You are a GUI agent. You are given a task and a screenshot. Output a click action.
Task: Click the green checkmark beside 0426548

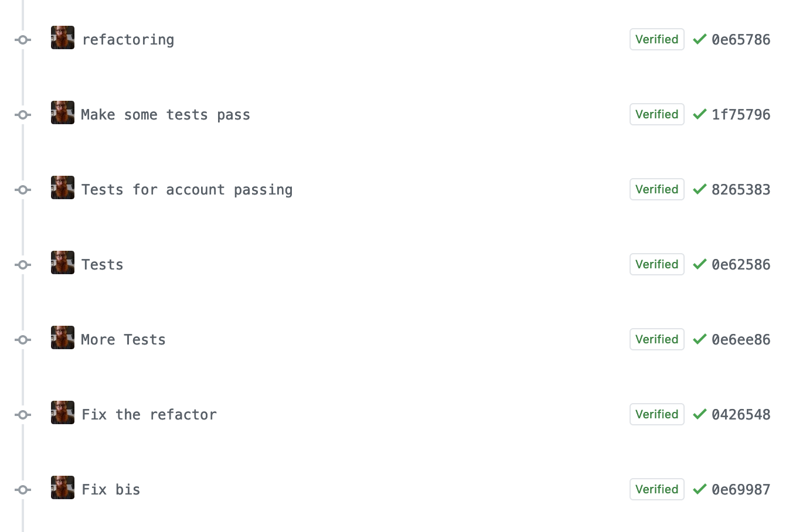pyautogui.click(x=699, y=414)
